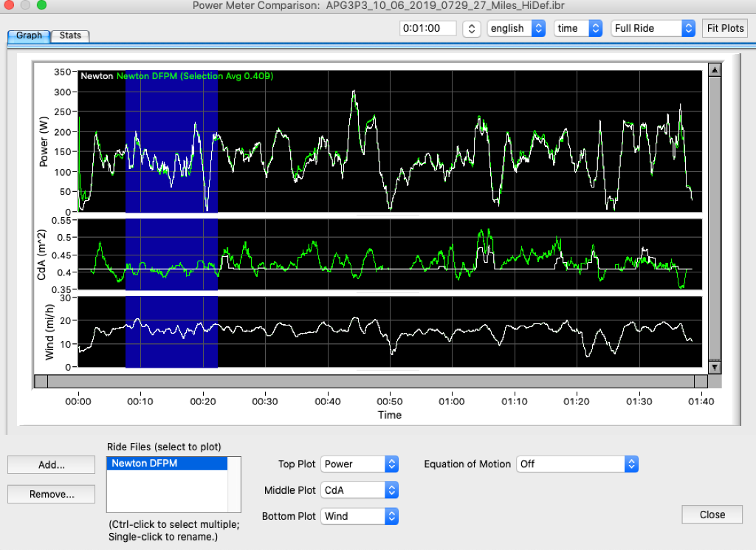Click the horizontal scrollbar below the plots
756x550 pixels.
[371, 381]
